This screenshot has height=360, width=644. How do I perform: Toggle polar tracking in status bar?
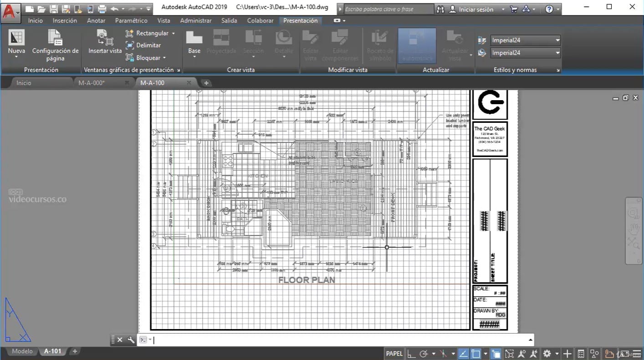(424, 353)
